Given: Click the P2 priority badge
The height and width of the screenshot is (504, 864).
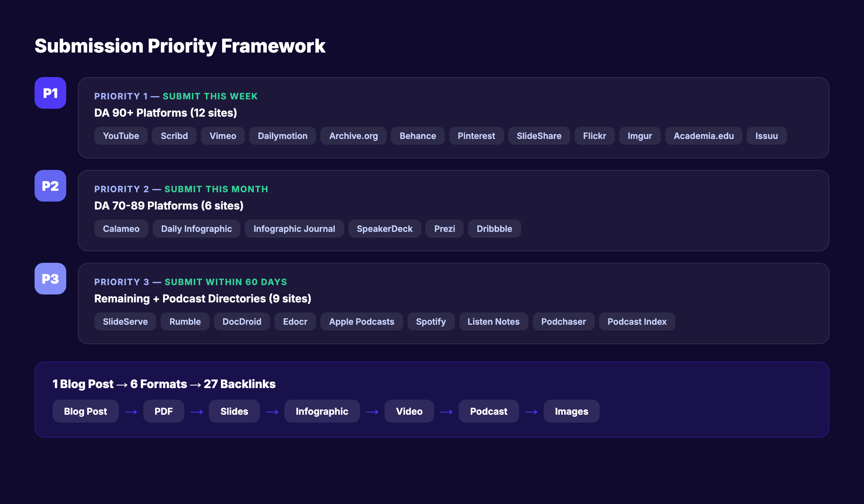Looking at the screenshot, I should 50,186.
